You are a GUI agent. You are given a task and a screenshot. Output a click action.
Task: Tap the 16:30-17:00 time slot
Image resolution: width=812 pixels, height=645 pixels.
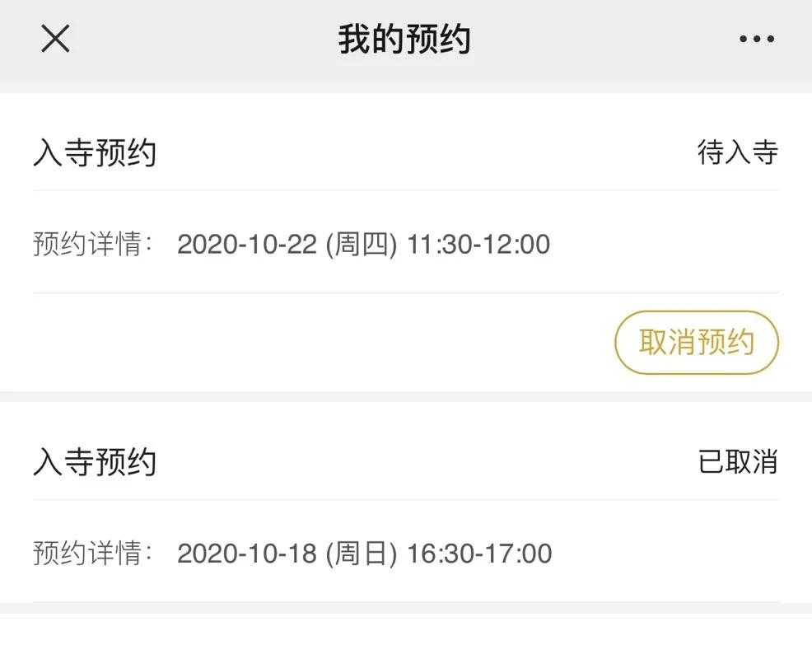click(x=479, y=554)
